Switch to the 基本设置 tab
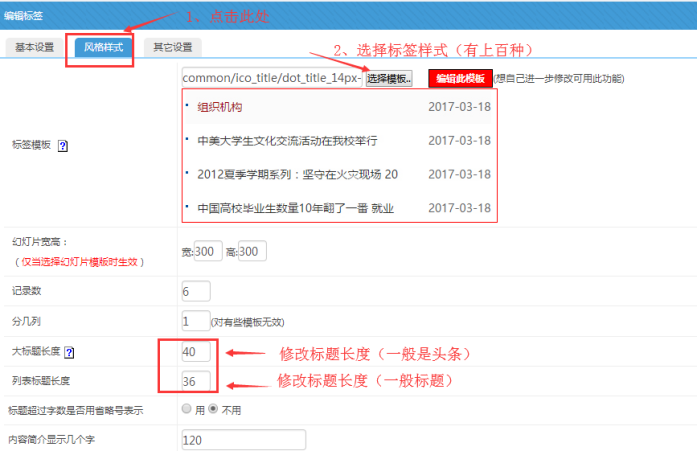698x452 pixels. [x=33, y=47]
